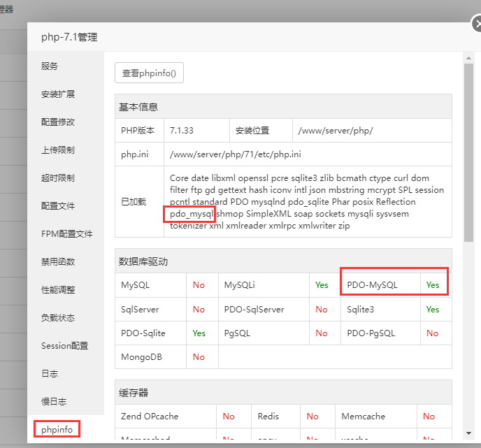Click the 数据库驱动 section header
481x448 pixels.
283,261
